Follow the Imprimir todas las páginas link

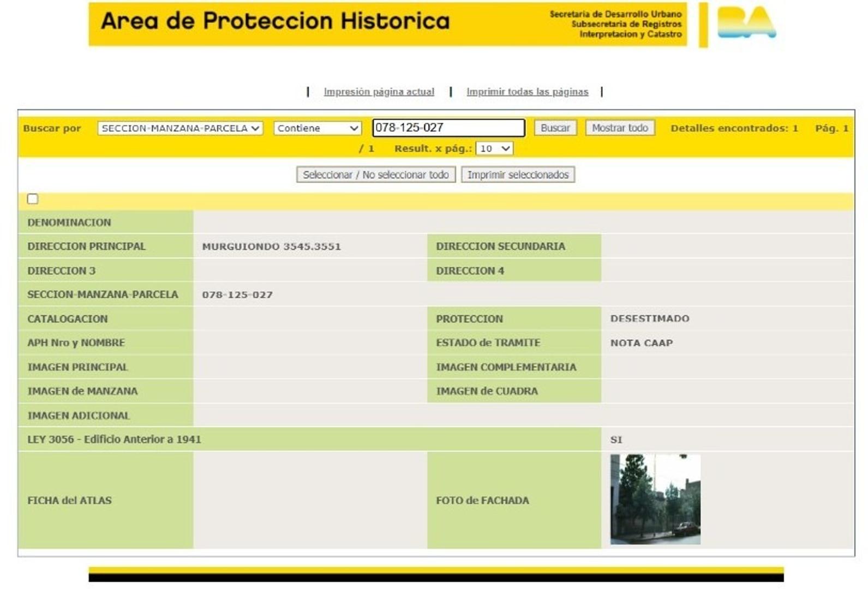point(527,92)
